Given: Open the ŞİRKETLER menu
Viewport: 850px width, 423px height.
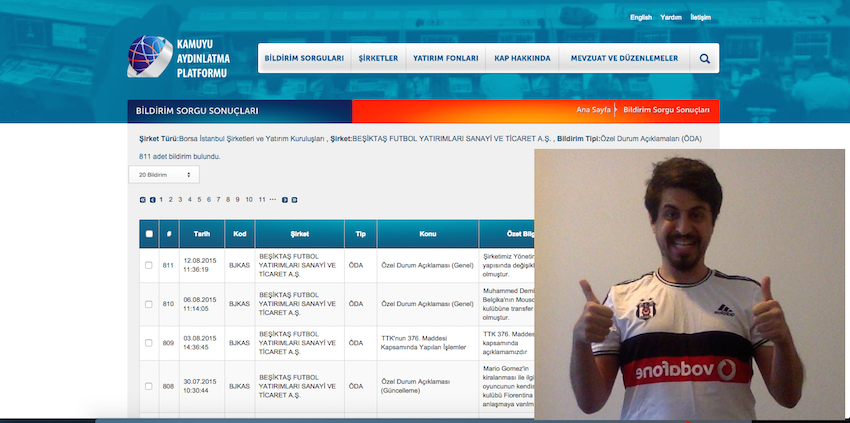Looking at the screenshot, I should 378,59.
